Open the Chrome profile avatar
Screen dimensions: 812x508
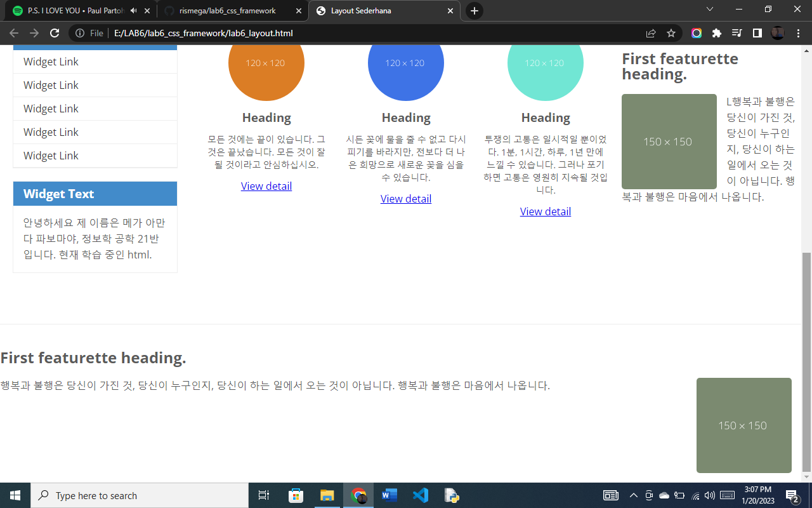point(777,33)
